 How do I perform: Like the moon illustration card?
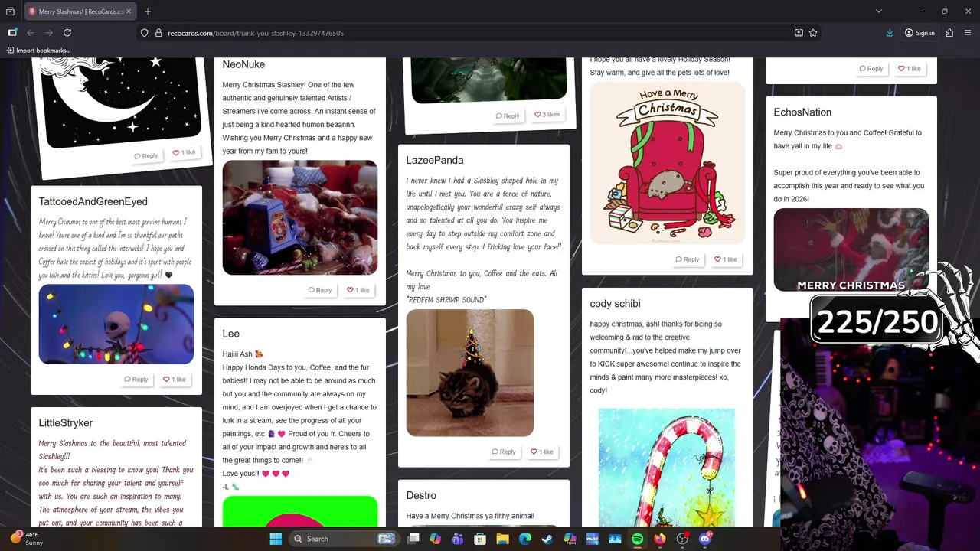tap(184, 152)
